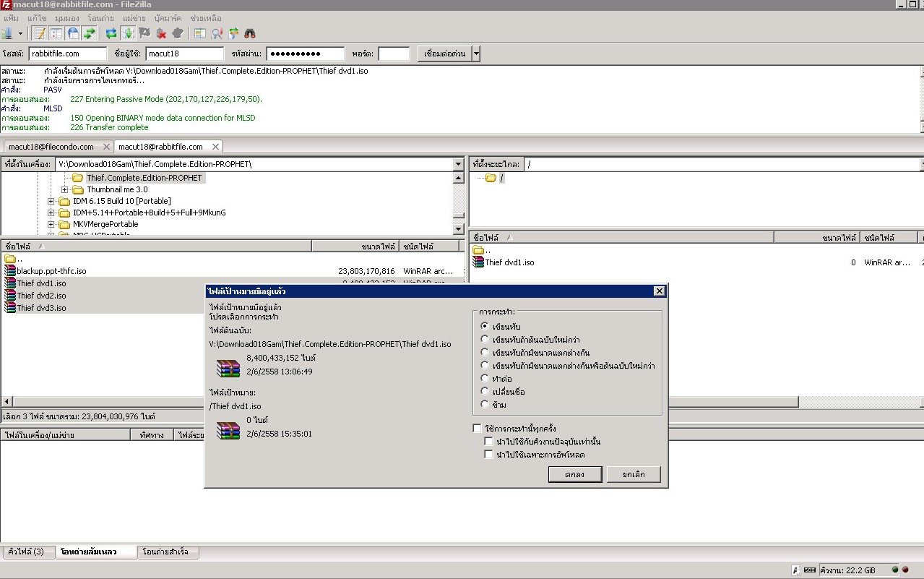
Task: Open the มุมมอง menu
Action: [67, 17]
